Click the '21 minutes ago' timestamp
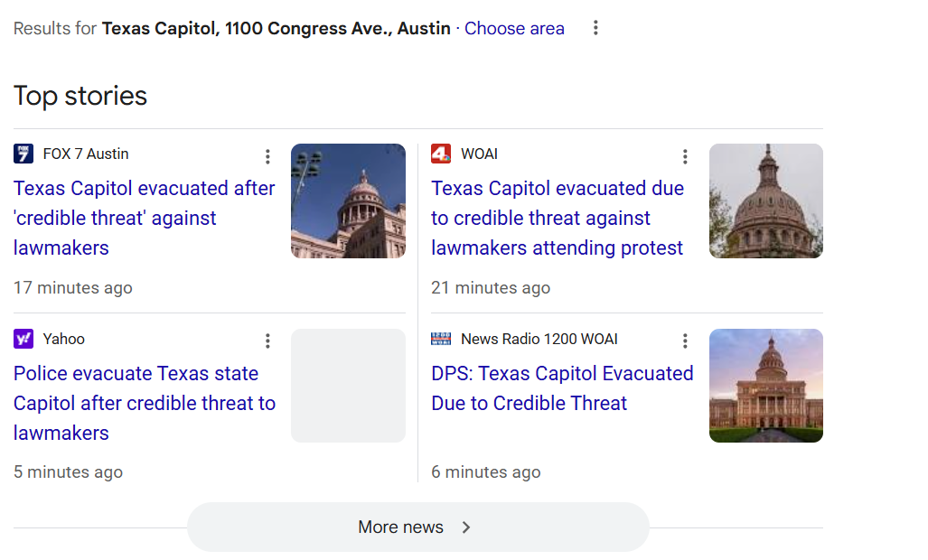Image resolution: width=928 pixels, height=560 pixels. (x=491, y=288)
